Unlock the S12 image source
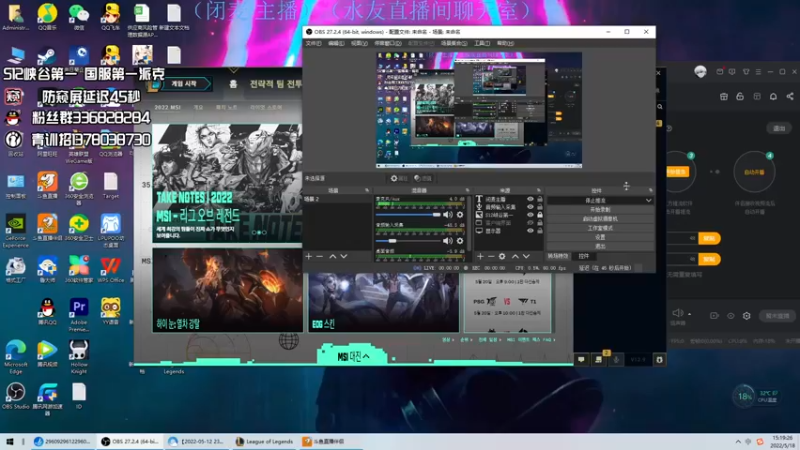Image resolution: width=800 pixels, height=450 pixels. pos(540,215)
